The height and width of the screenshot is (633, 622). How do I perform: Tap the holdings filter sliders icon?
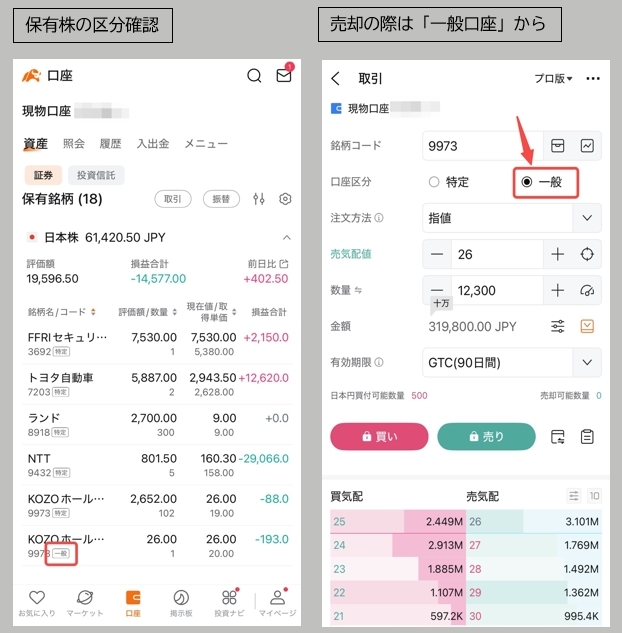tap(259, 199)
